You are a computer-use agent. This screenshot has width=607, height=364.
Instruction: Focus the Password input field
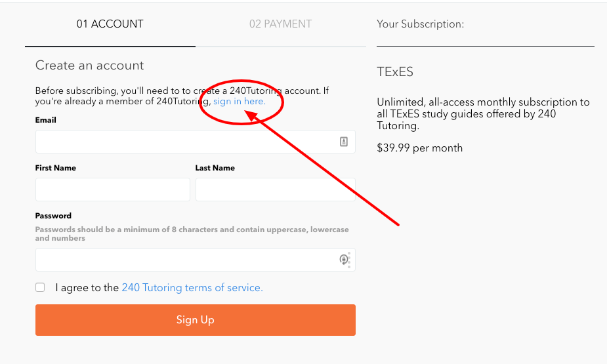pyautogui.click(x=196, y=260)
